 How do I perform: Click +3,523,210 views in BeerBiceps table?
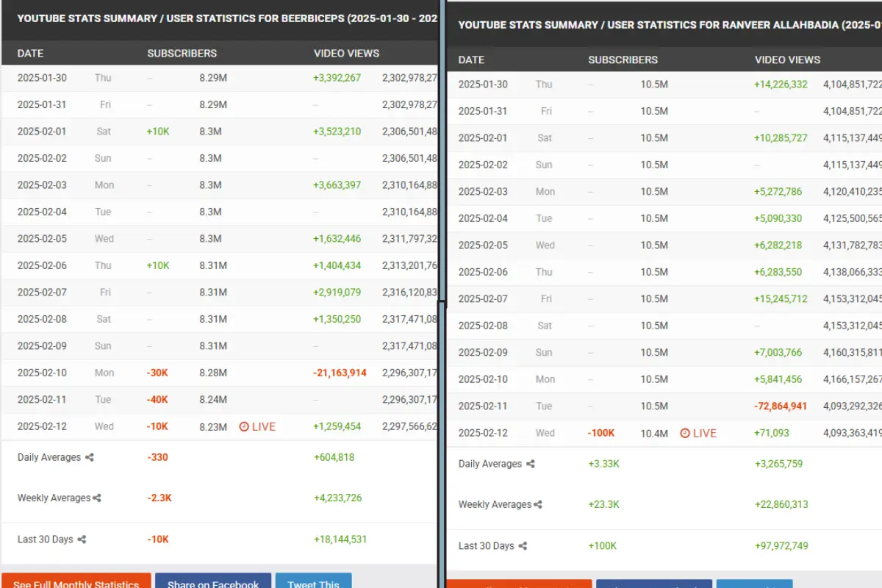pyautogui.click(x=337, y=131)
